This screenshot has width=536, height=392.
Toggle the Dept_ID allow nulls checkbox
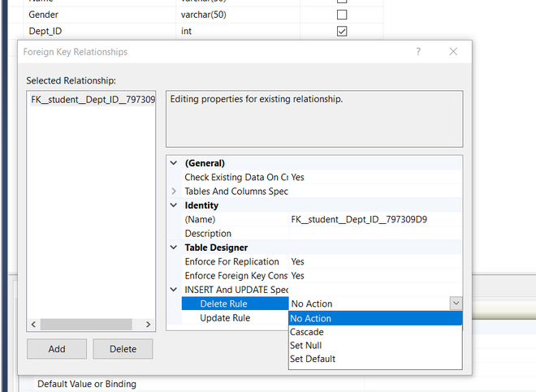coord(342,31)
